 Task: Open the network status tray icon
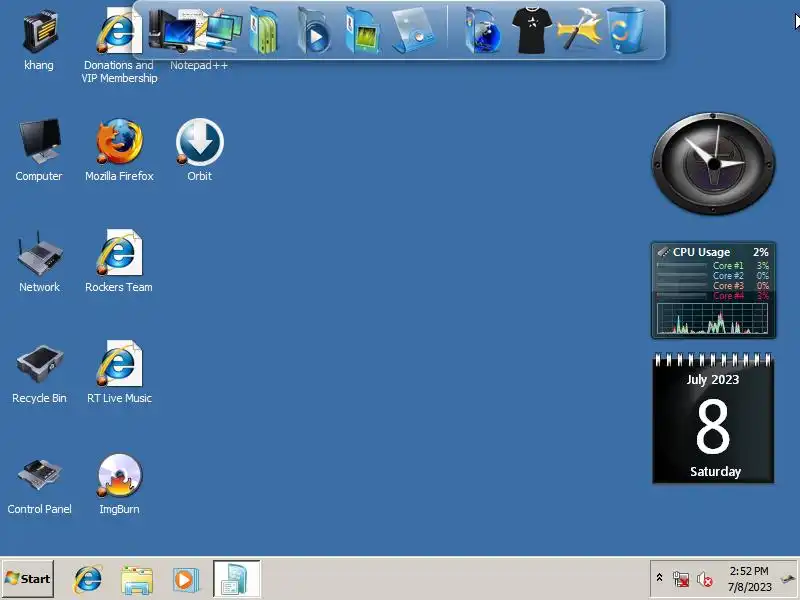tap(681, 579)
